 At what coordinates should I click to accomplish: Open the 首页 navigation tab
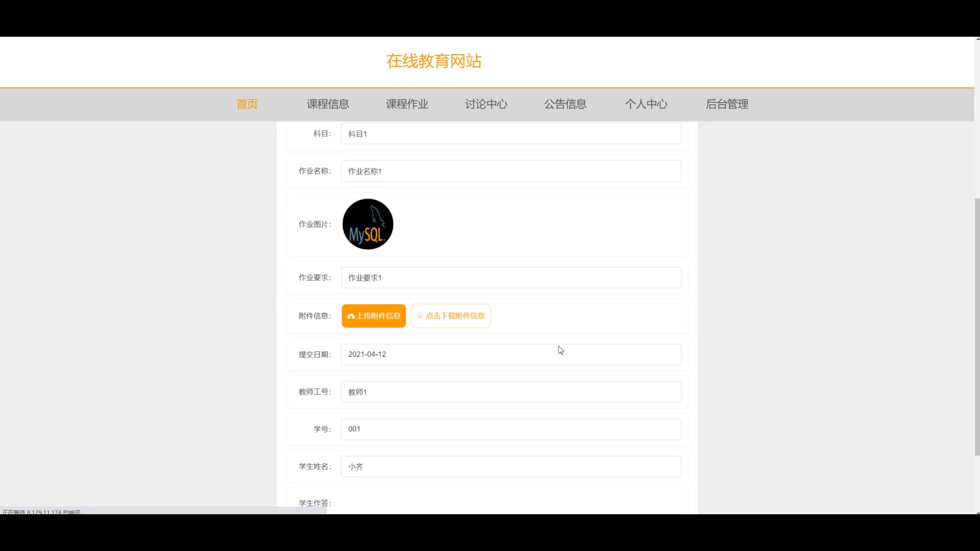[247, 104]
